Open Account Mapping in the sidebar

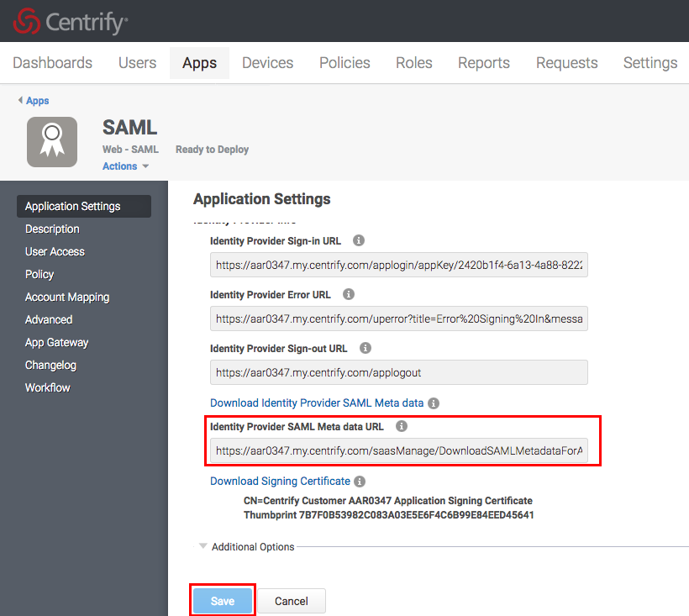tap(67, 297)
